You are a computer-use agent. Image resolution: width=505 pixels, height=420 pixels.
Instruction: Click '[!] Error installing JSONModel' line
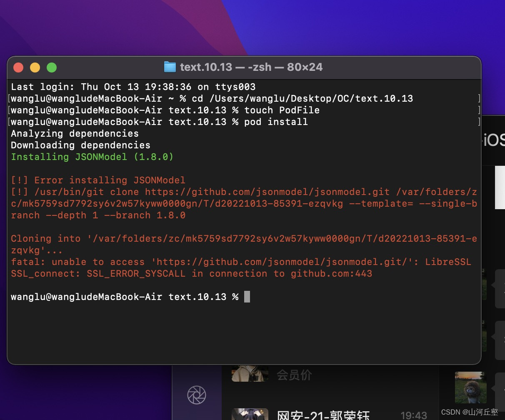pos(98,180)
